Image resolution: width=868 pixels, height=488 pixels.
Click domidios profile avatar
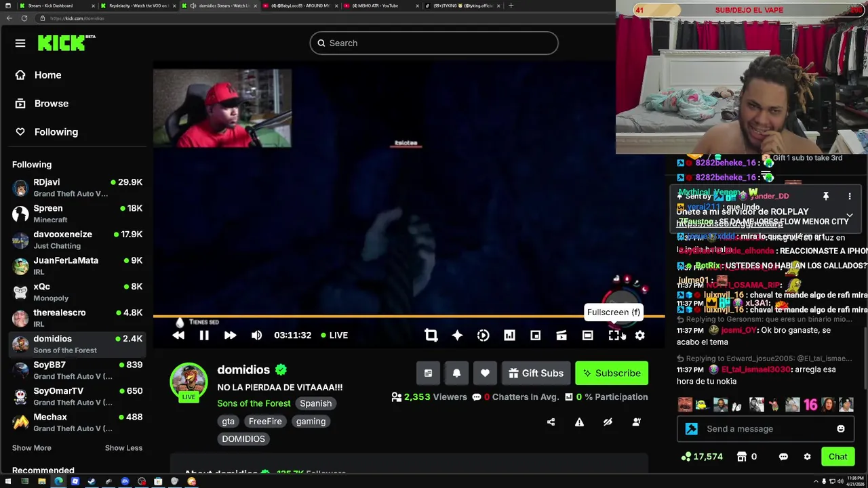189,382
